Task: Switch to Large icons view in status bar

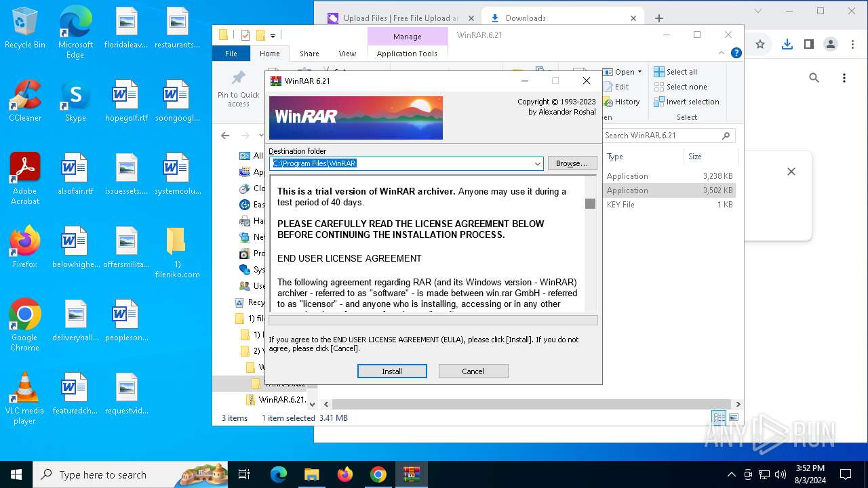Action: click(x=733, y=418)
